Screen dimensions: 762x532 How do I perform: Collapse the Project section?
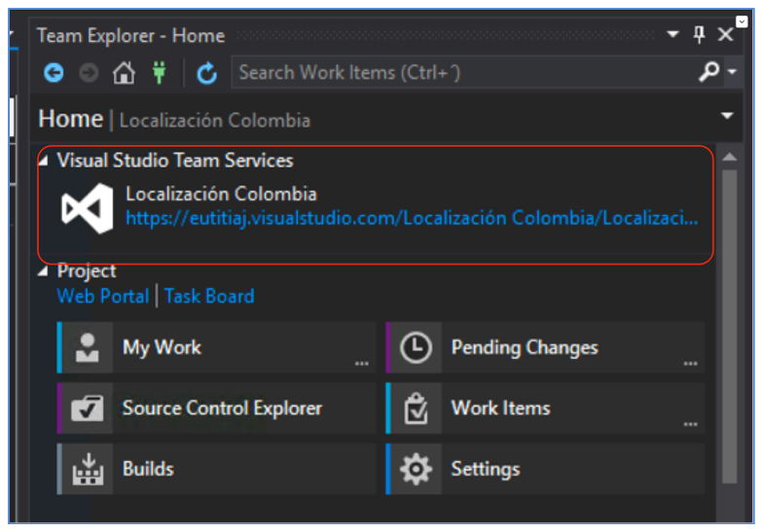pyautogui.click(x=43, y=270)
